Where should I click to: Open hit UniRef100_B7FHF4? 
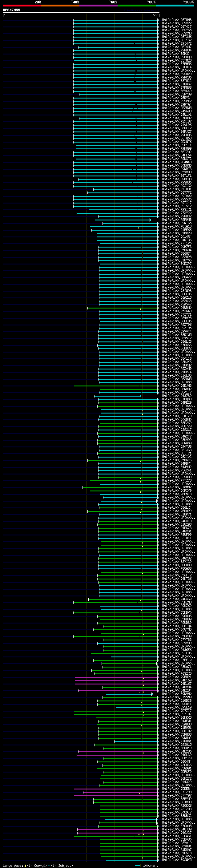177,67
